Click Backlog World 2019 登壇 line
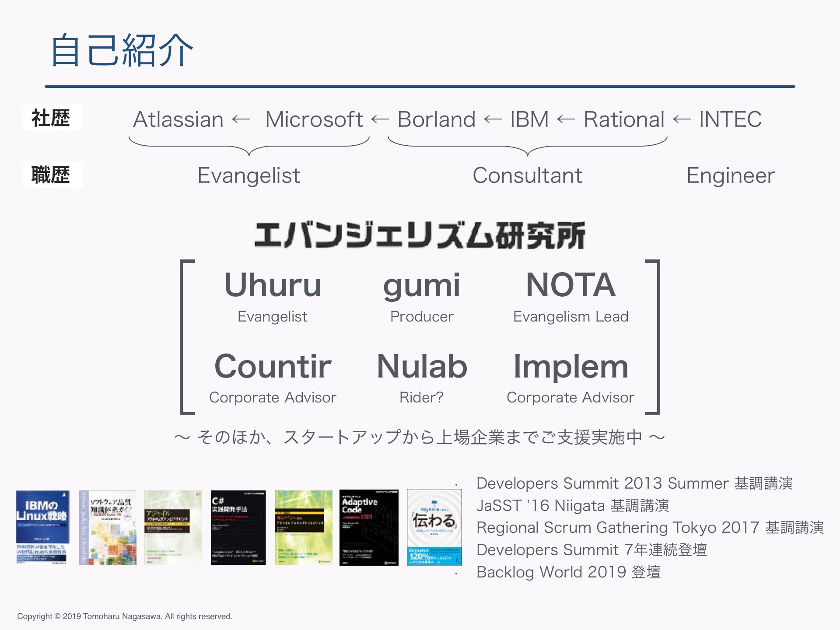Screen dimensions: 840x630 (568, 572)
